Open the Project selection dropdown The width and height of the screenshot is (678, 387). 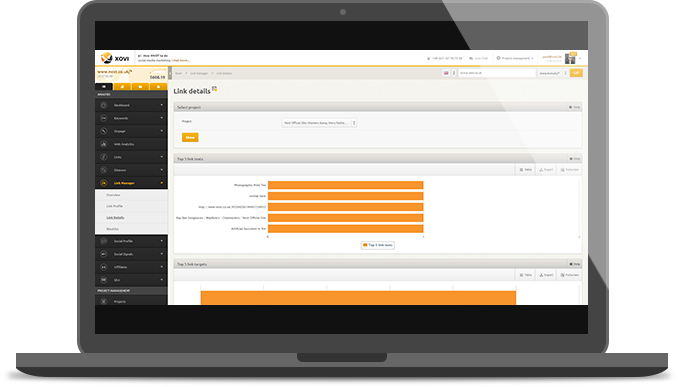click(319, 123)
